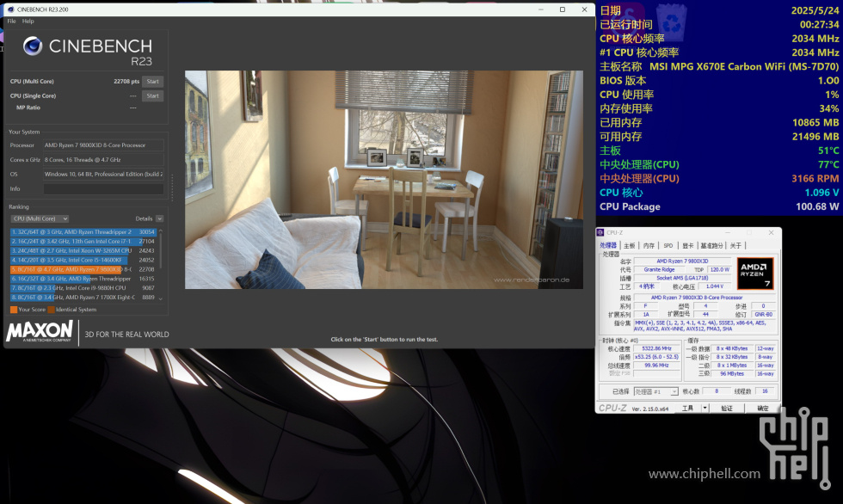Image resolution: width=843 pixels, height=504 pixels.
Task: Open the 处理器 #1 selection dropdown in CPU-Z
Action: (x=655, y=391)
